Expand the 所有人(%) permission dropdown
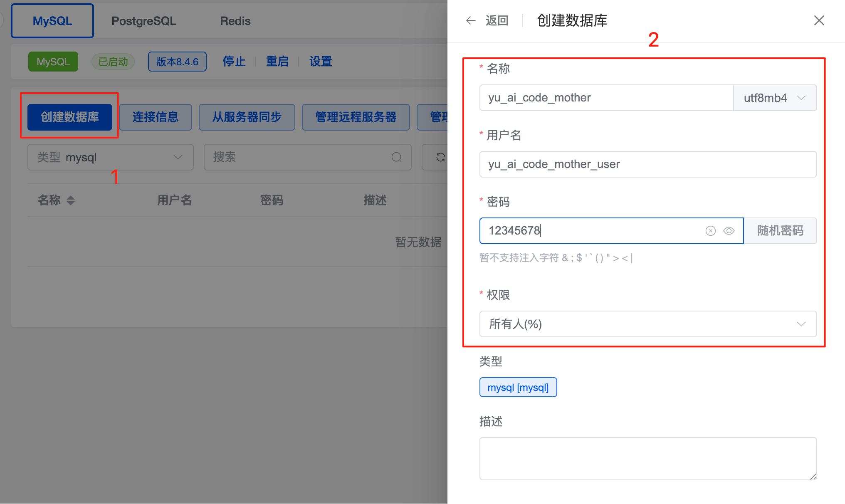Viewport: 845px width, 504px height. (x=647, y=324)
